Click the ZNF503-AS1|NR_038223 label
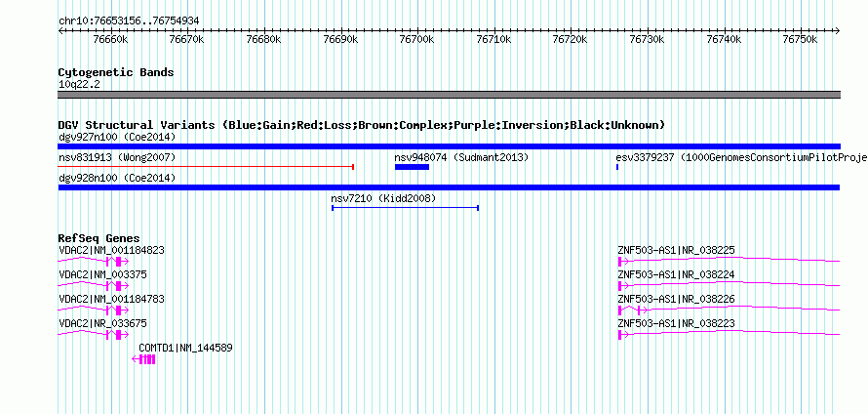 pyautogui.click(x=676, y=323)
